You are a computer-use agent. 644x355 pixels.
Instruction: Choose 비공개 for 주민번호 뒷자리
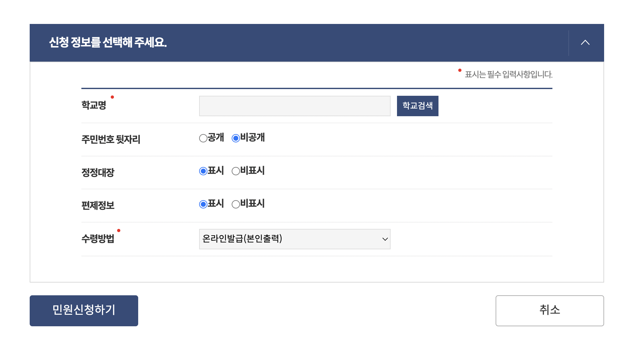(236, 138)
